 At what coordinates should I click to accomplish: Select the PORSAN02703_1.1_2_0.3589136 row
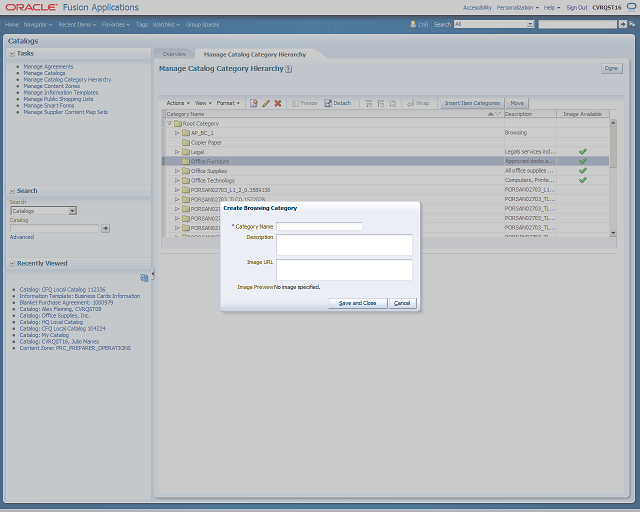pyautogui.click(x=385, y=190)
